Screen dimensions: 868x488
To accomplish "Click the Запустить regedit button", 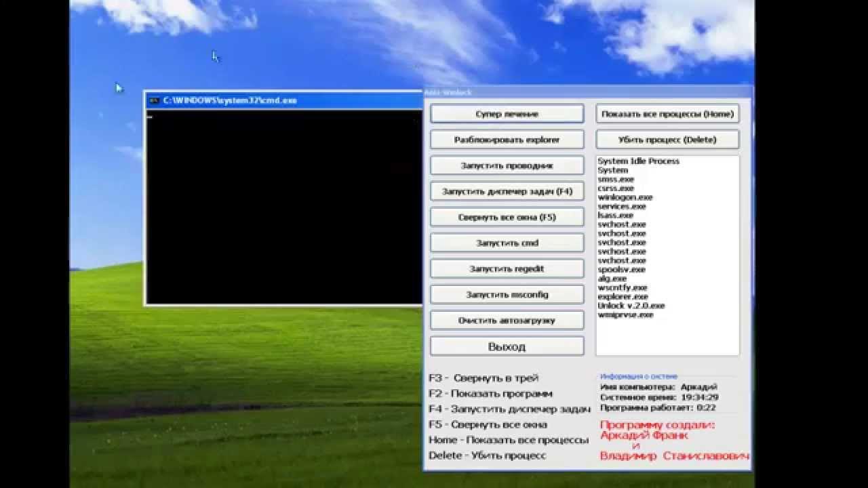I will [507, 268].
